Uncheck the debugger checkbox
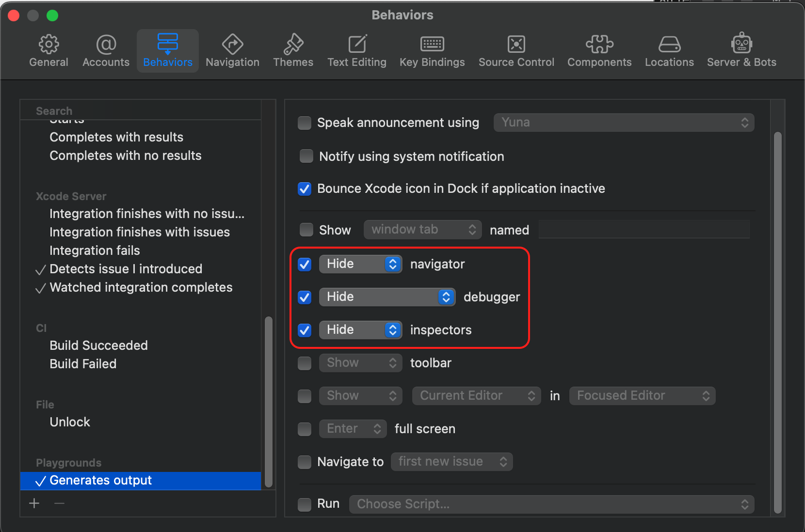The height and width of the screenshot is (532, 805). 305,297
